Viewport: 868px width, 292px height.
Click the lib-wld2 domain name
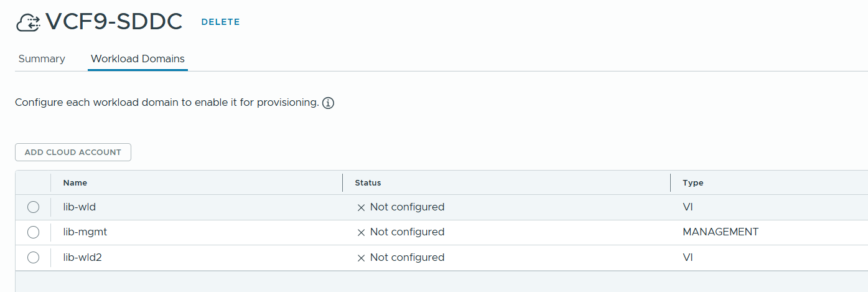(82, 258)
